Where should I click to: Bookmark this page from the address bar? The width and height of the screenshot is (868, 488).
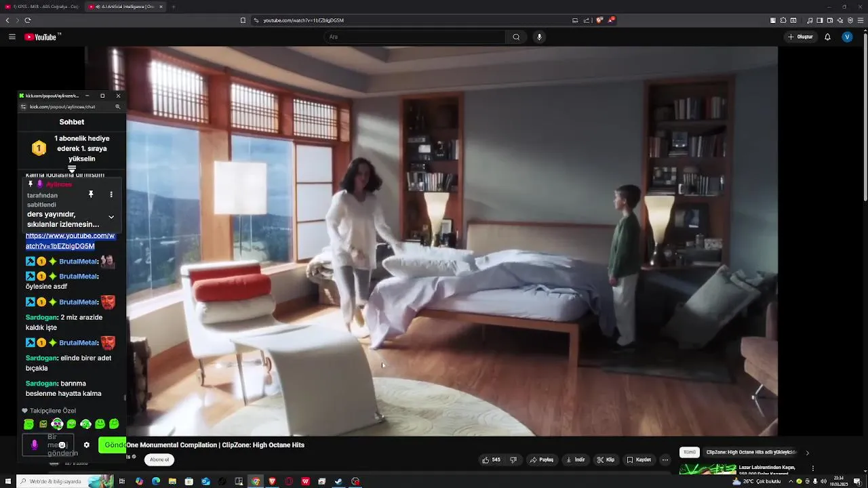tap(243, 20)
